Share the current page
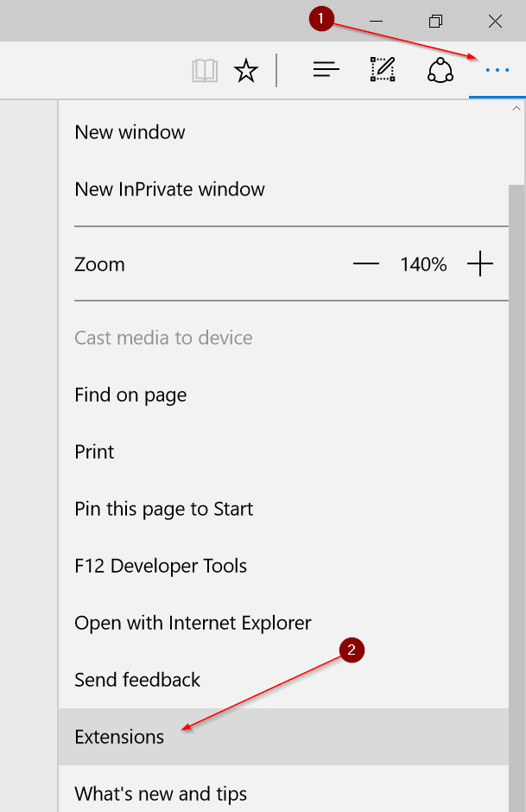The height and width of the screenshot is (812, 526). [440, 70]
